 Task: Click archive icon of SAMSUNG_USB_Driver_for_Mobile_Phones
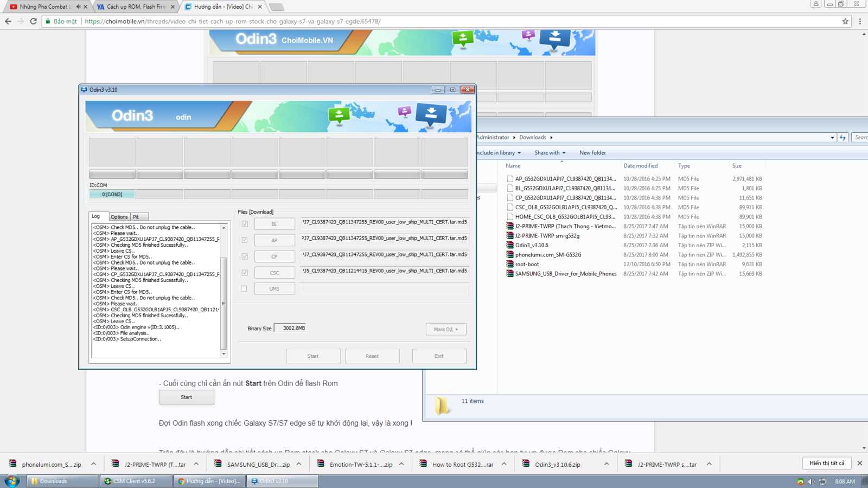tap(510, 274)
